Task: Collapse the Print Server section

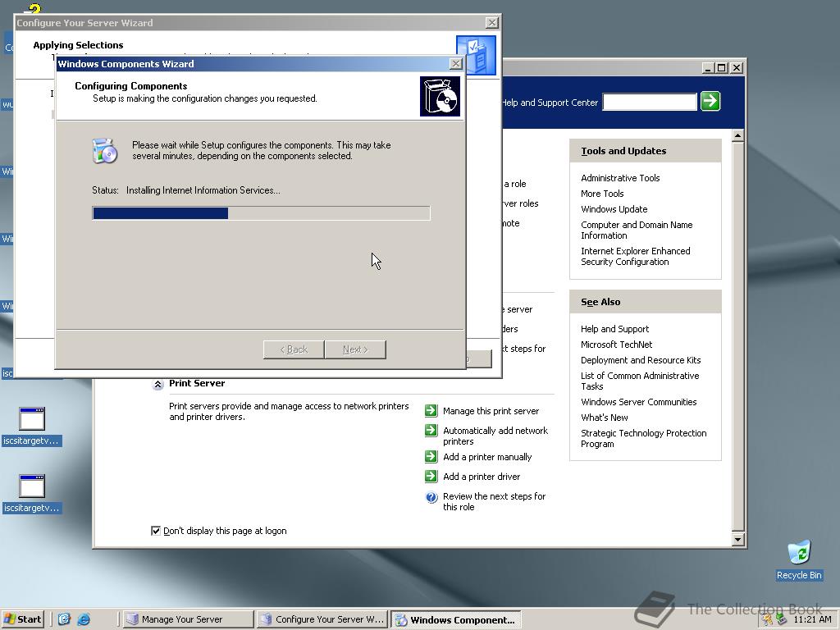Action: (158, 384)
